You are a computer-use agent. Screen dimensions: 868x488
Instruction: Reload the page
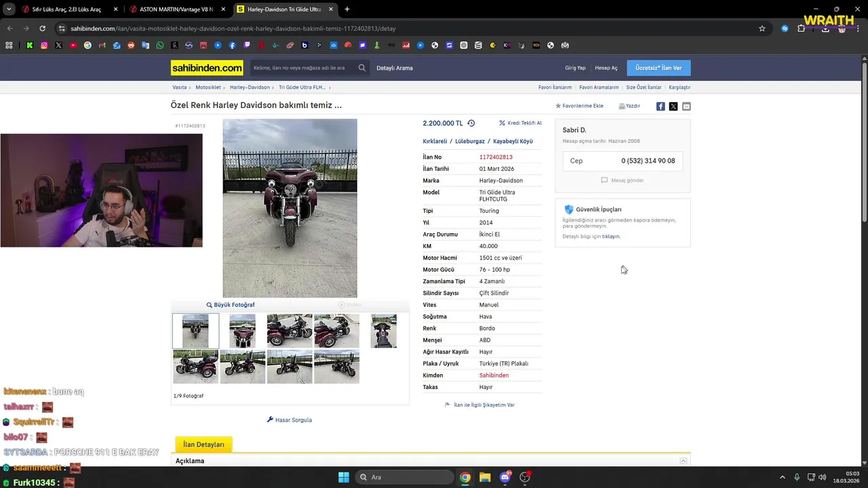point(42,28)
